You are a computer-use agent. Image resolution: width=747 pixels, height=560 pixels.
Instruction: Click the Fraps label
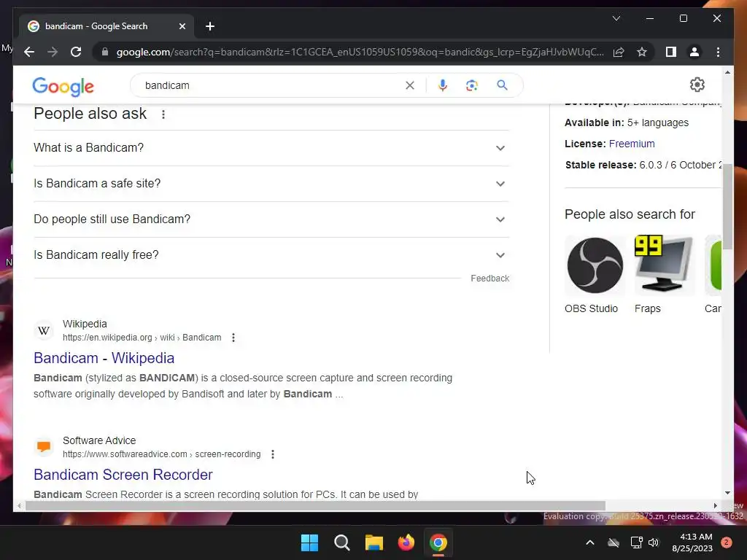648,308
